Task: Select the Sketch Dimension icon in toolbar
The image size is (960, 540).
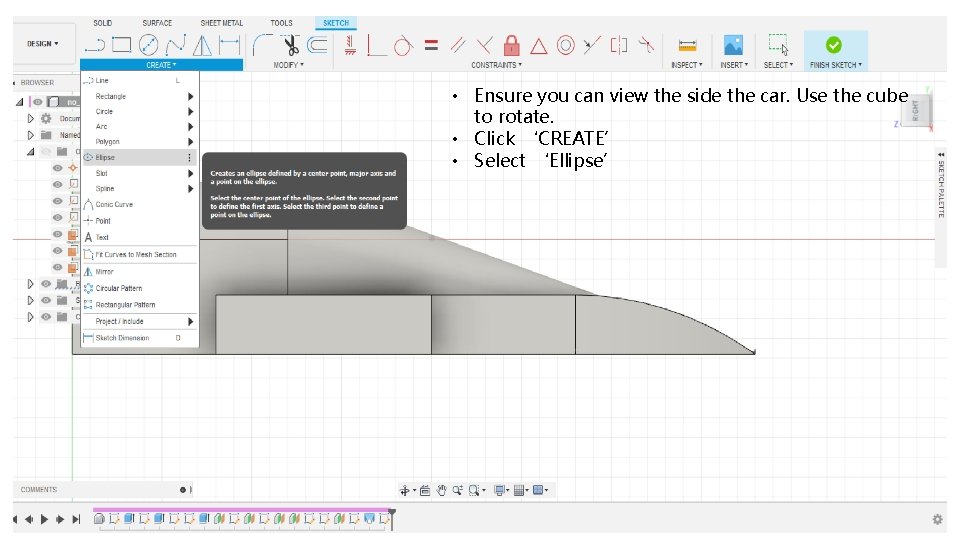Action: pyautogui.click(x=230, y=45)
